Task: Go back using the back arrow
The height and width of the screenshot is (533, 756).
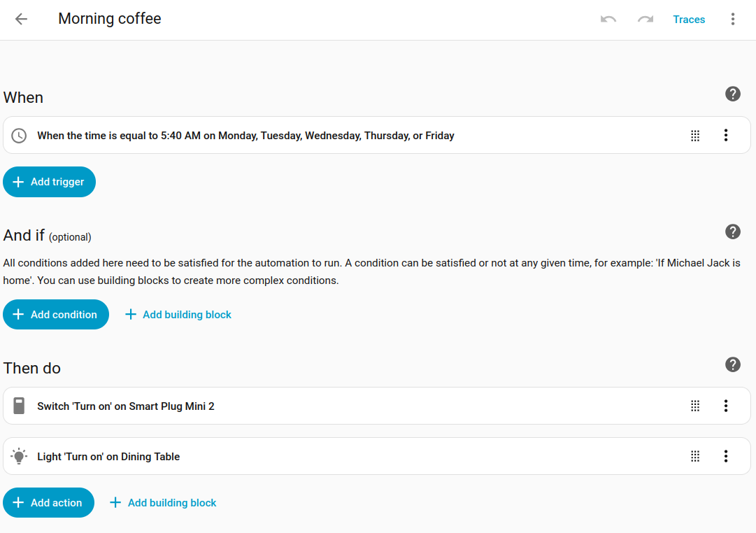Action: (21, 19)
